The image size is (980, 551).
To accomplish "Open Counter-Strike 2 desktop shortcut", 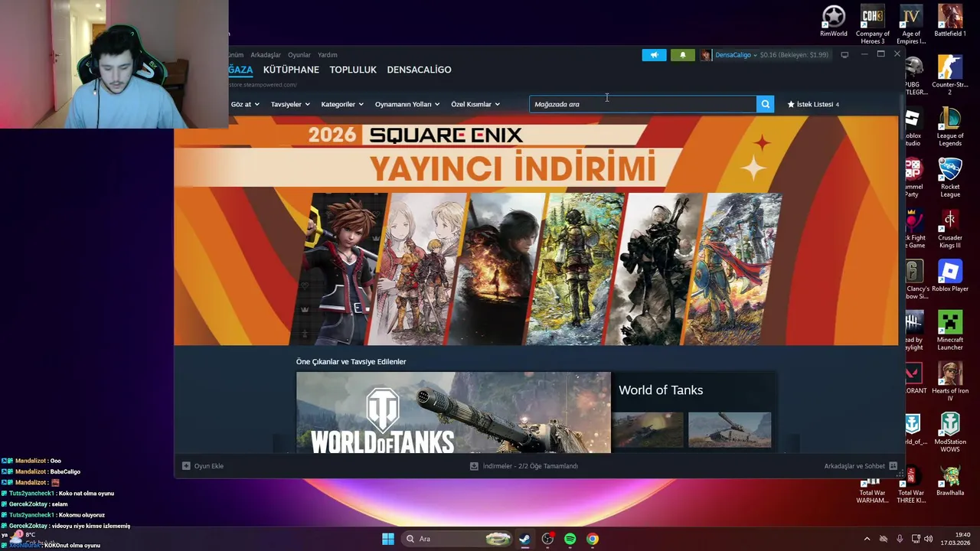I will (x=950, y=77).
